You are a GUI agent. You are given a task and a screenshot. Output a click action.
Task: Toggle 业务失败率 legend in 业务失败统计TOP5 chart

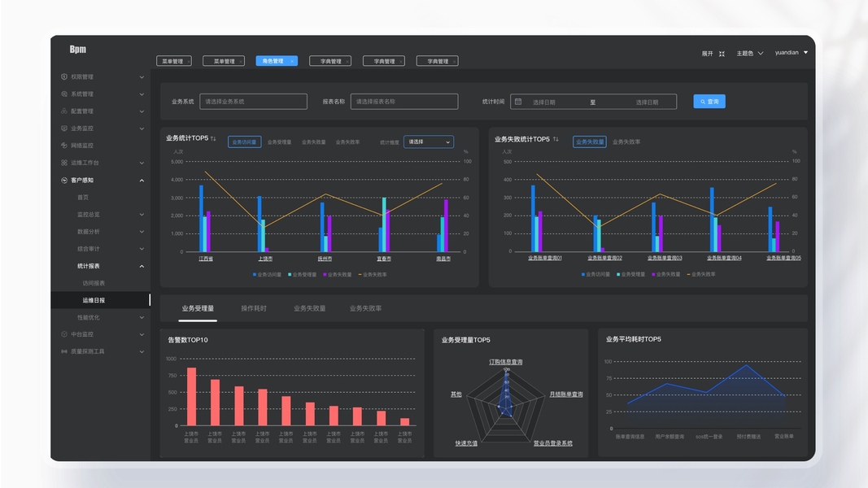700,274
